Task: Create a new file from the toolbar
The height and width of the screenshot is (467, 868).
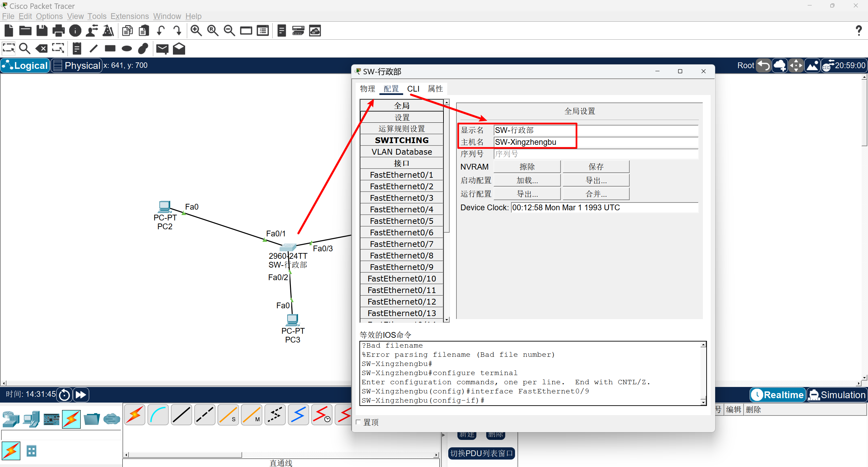Action: click(x=9, y=31)
